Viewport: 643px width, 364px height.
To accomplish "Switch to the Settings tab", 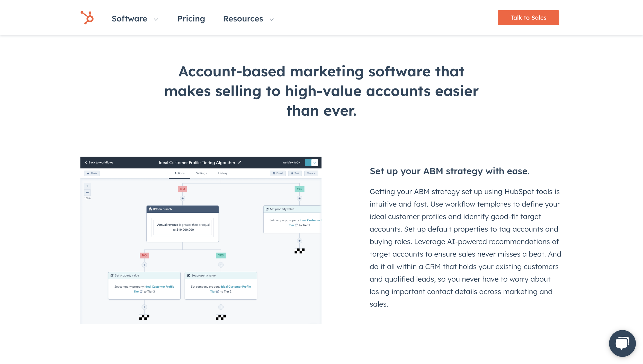I will (x=201, y=173).
